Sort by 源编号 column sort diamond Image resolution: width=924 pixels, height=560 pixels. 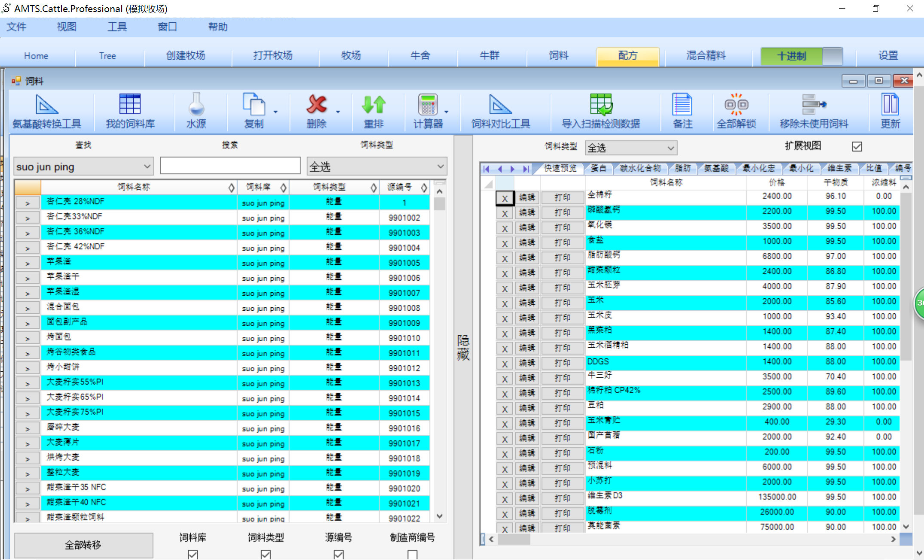(424, 187)
